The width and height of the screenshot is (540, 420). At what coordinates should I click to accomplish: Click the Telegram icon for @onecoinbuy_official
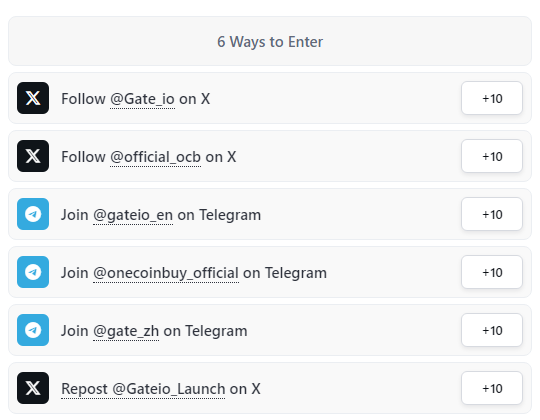33,272
